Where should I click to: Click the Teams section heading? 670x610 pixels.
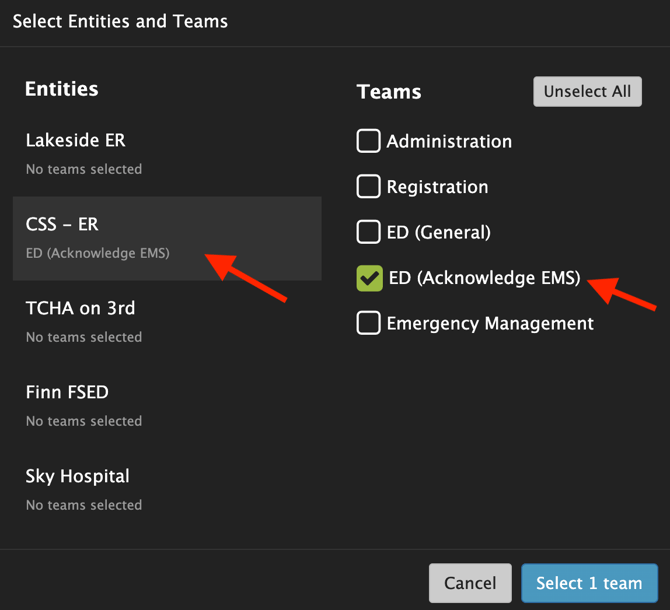tap(389, 92)
